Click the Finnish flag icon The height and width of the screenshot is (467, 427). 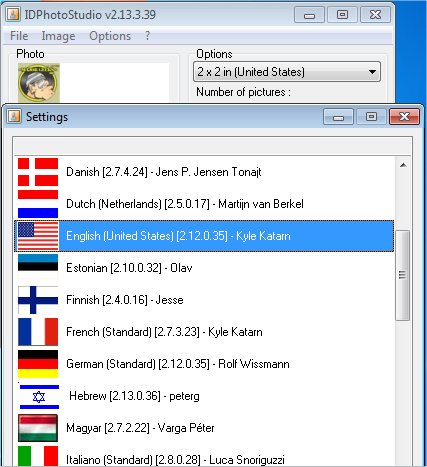tap(38, 300)
